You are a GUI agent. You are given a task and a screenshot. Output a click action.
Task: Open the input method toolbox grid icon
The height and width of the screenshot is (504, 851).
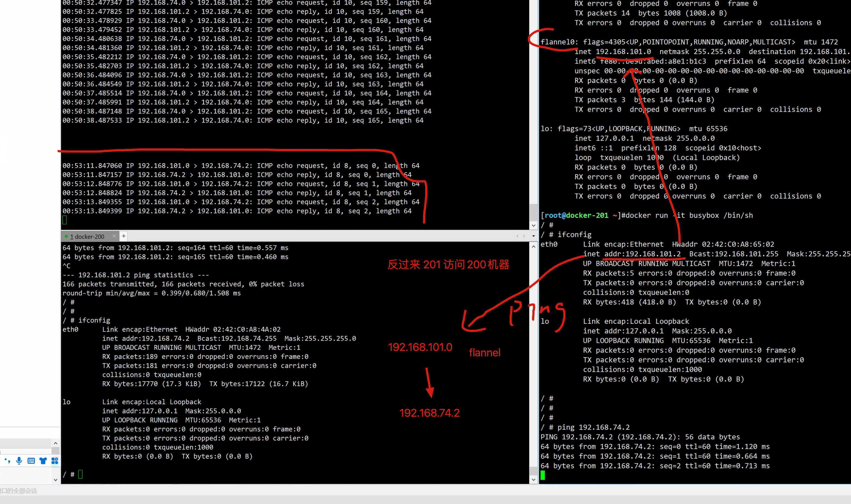55,461
